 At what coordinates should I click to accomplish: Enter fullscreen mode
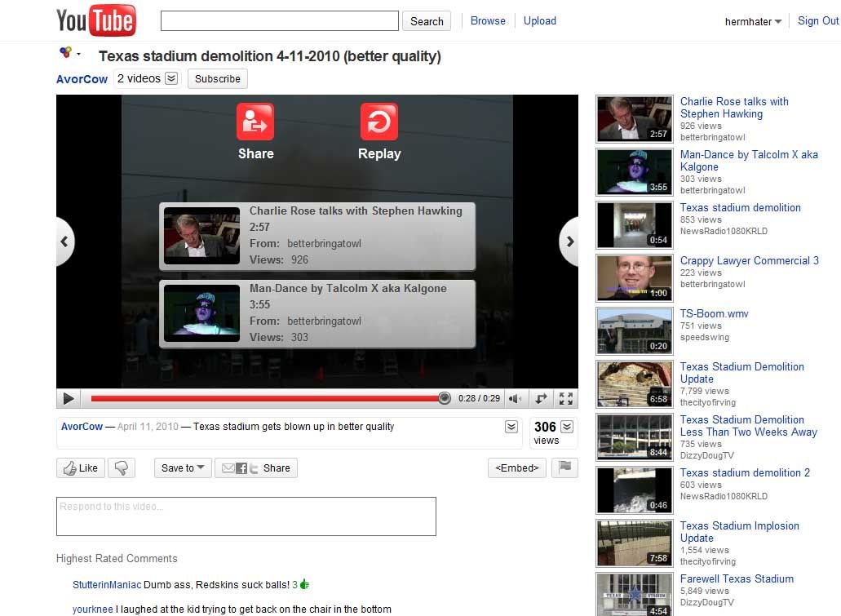(x=566, y=399)
